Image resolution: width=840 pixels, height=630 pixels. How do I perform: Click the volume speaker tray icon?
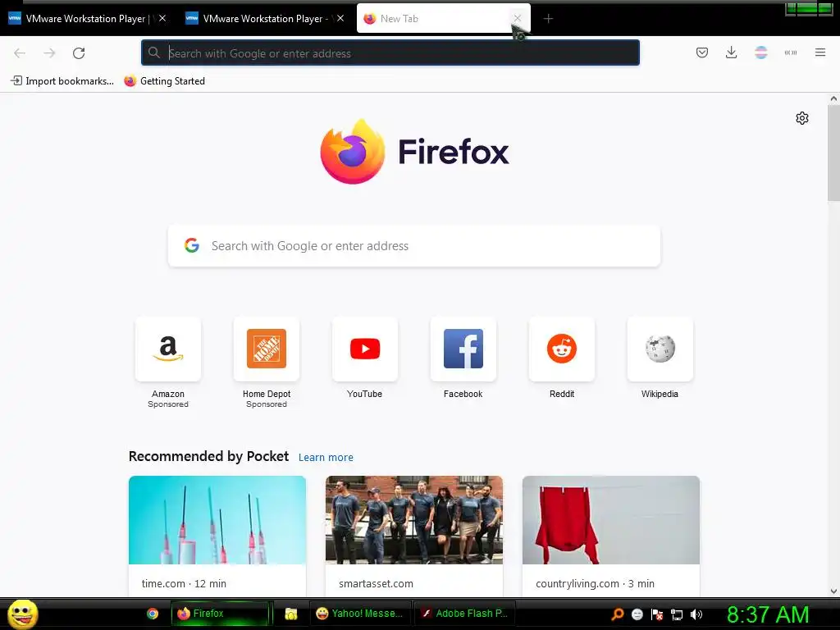[x=696, y=614]
